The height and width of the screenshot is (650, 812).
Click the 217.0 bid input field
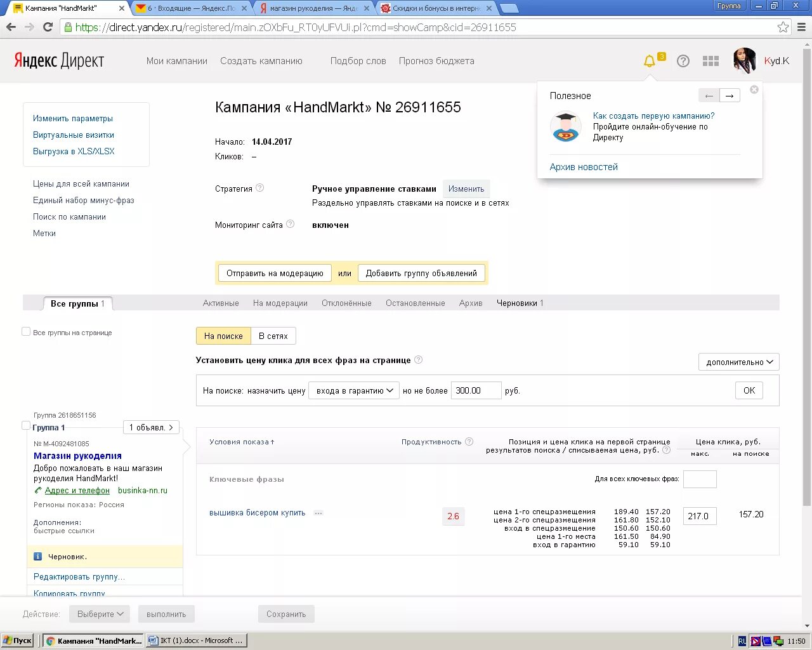[700, 515]
